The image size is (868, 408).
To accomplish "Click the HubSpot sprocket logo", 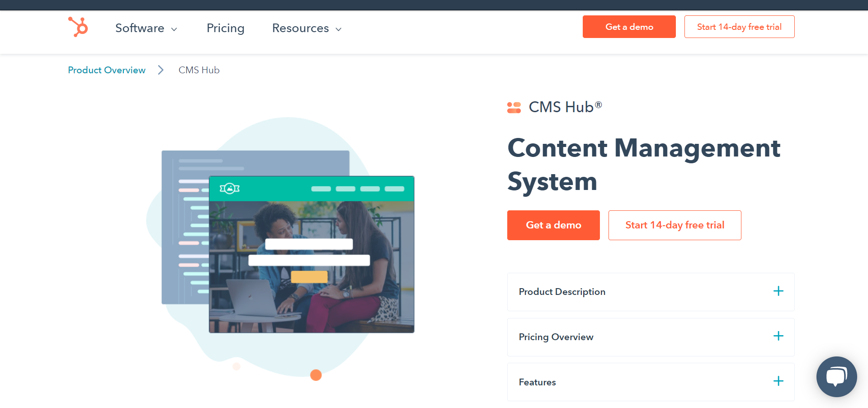I will click(x=78, y=27).
